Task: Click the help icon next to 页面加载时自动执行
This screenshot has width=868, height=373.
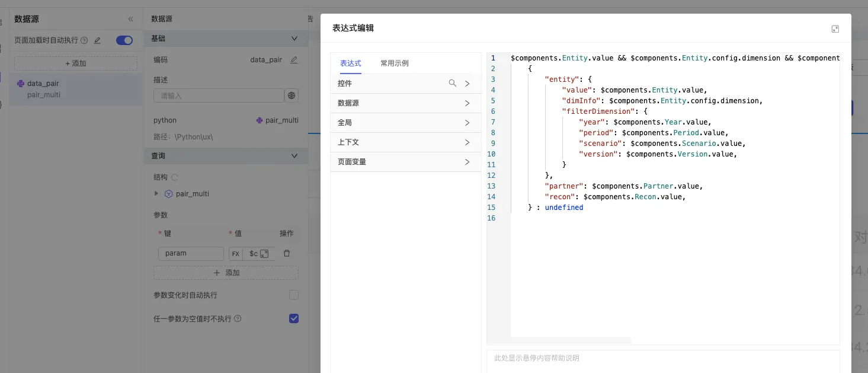Action: 84,40
